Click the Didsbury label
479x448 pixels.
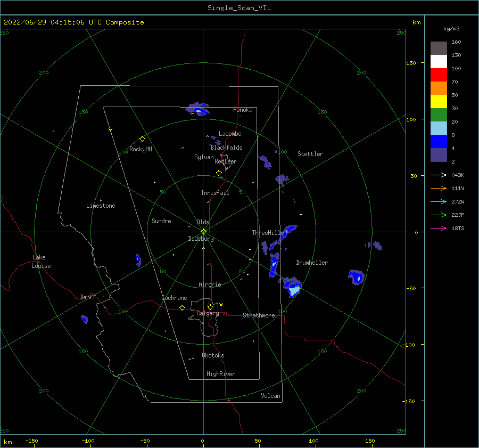(x=201, y=239)
